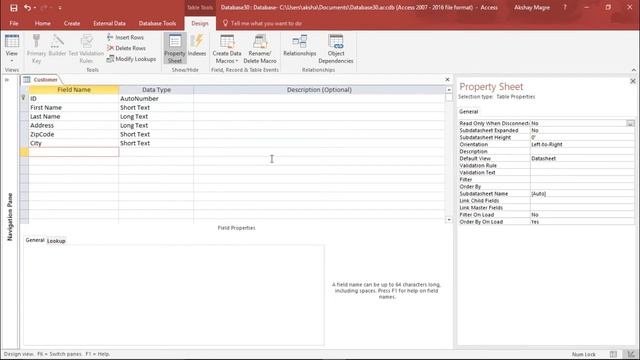
Task: Toggle the Property Sheet button
Action: (x=175, y=49)
